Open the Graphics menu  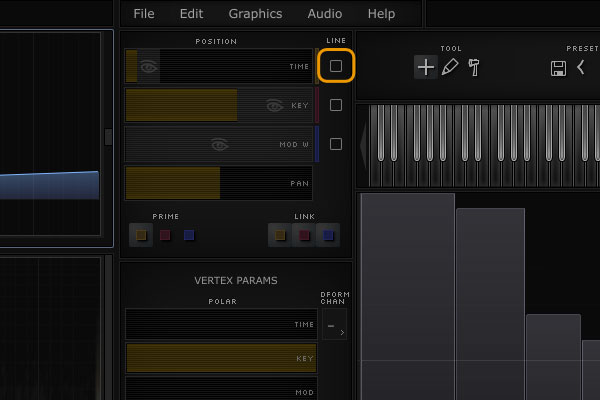[255, 14]
